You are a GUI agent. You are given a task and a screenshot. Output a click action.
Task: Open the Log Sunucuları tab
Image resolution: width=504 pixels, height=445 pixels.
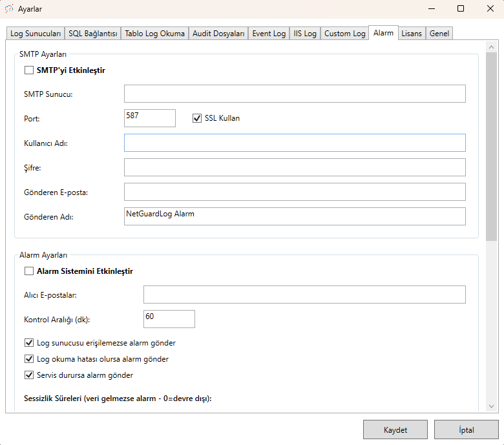(x=36, y=34)
